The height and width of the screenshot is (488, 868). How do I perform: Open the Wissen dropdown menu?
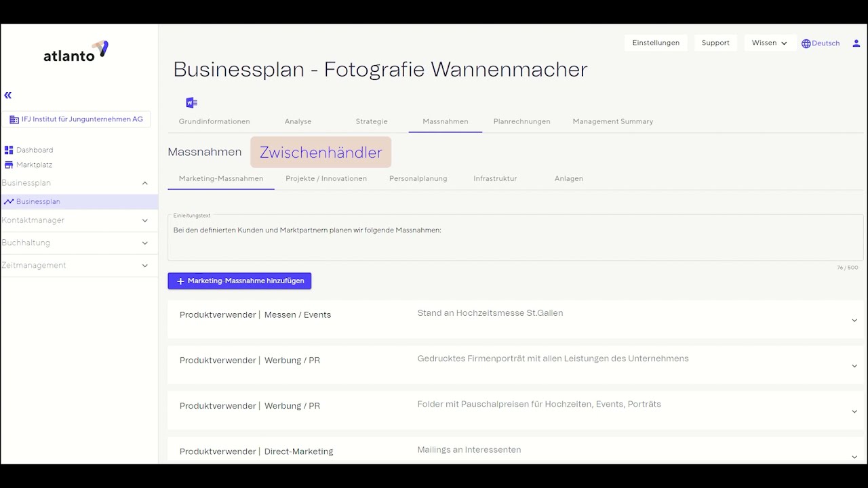(769, 42)
